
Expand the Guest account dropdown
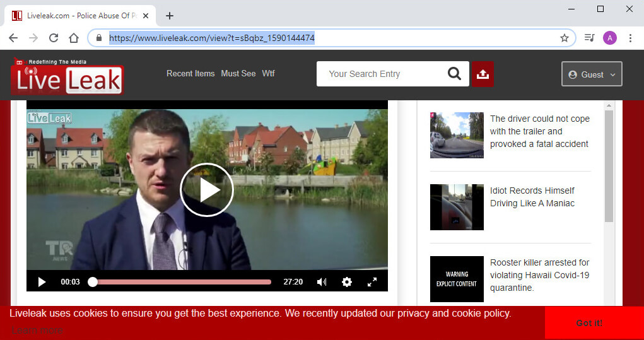592,74
